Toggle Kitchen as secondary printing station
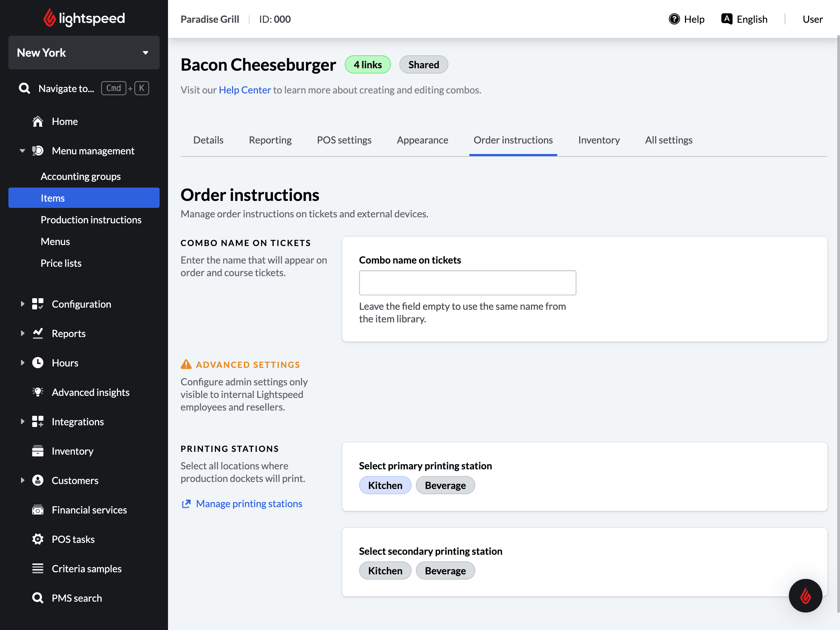 tap(385, 570)
